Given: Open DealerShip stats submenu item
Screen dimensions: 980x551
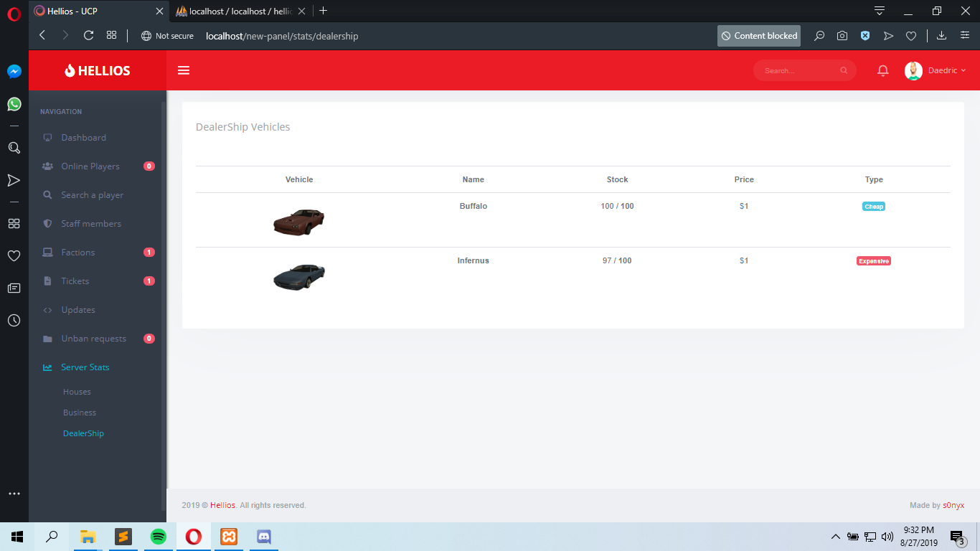Looking at the screenshot, I should [x=83, y=433].
